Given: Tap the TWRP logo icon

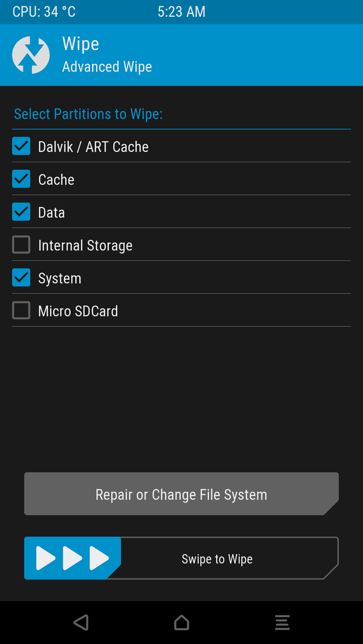Looking at the screenshot, I should (x=31, y=55).
